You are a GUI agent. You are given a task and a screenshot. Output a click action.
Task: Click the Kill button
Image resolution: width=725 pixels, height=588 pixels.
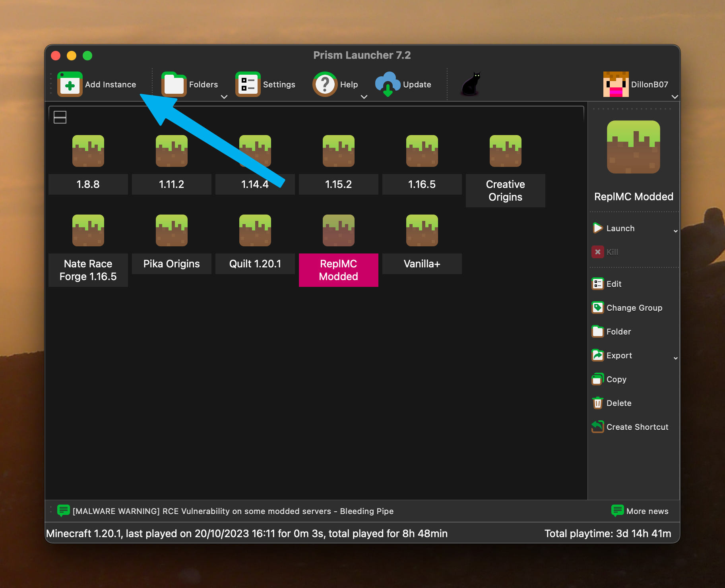606,252
